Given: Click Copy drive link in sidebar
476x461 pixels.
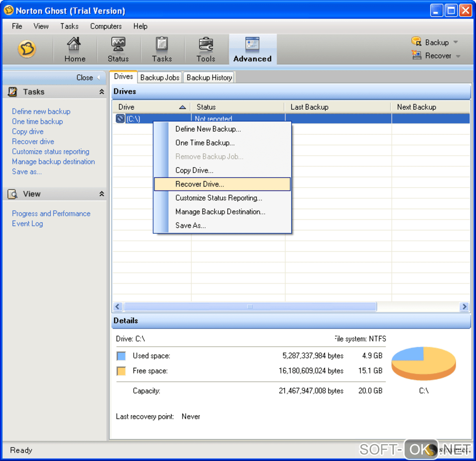Looking at the screenshot, I should click(28, 132).
